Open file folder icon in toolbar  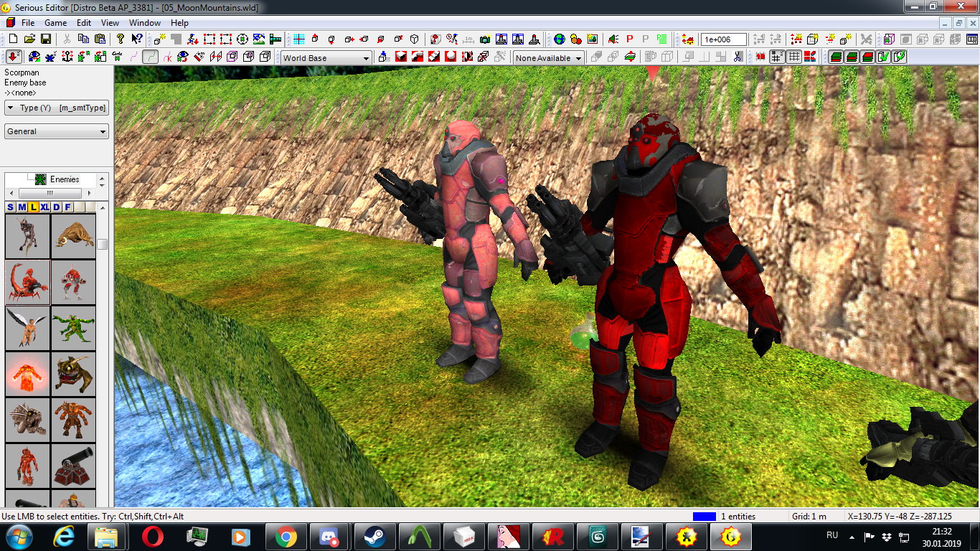(x=29, y=39)
